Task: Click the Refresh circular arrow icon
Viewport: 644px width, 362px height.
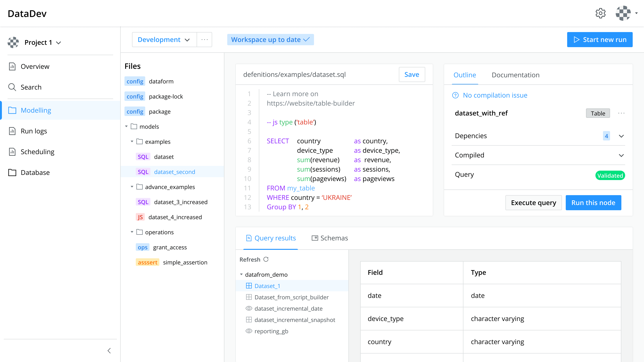Action: point(266,259)
